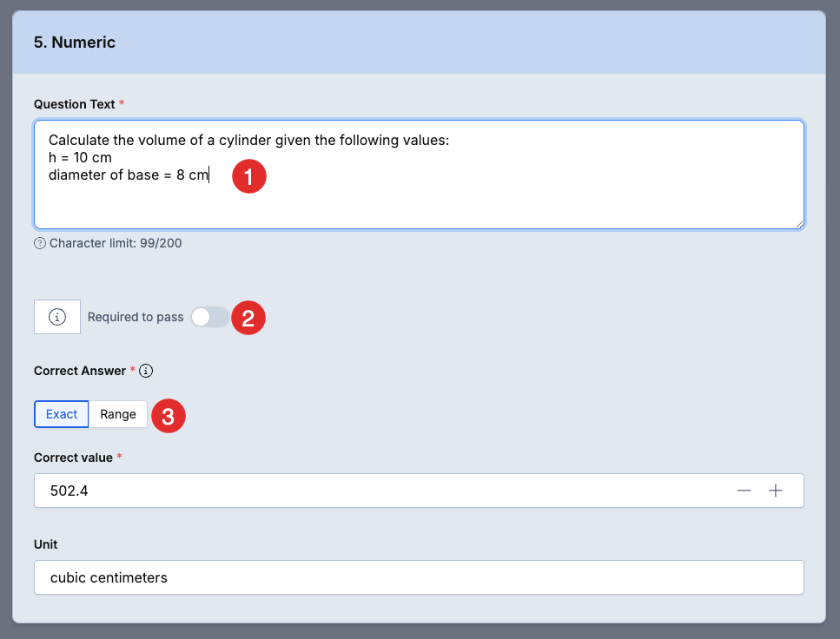Viewport: 840px width, 639px height.
Task: Click the Required to pass label
Action: (x=136, y=317)
